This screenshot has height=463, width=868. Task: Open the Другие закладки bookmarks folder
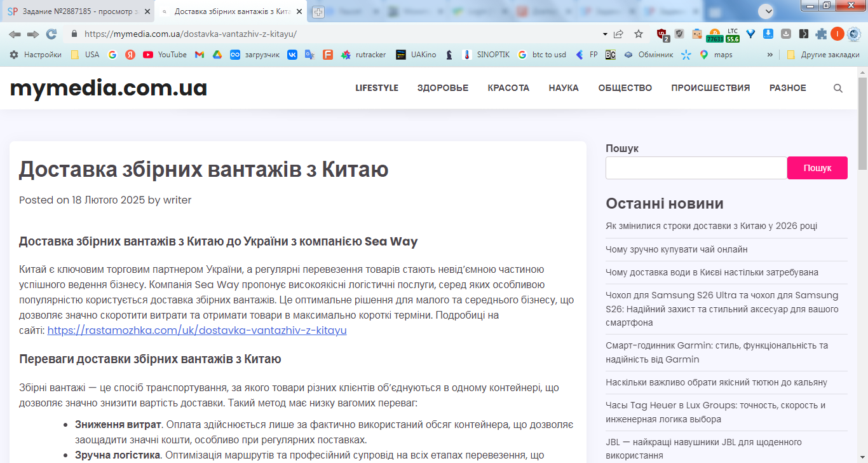[x=823, y=55]
